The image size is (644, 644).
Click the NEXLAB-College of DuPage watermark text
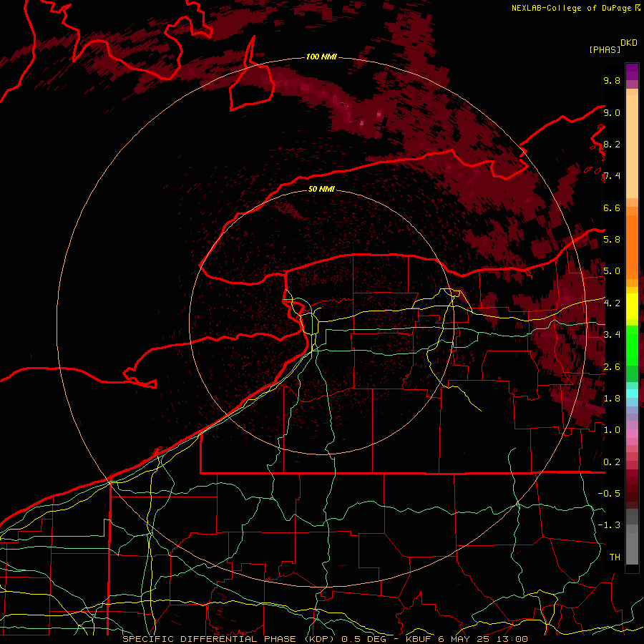point(571,8)
